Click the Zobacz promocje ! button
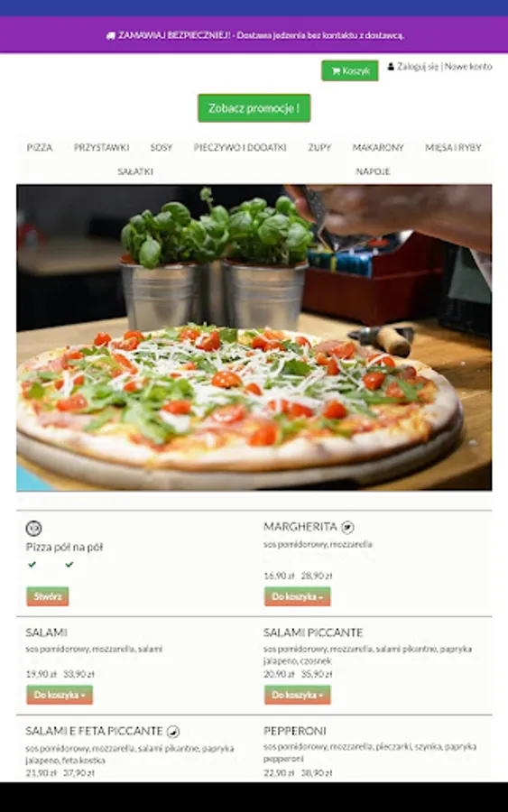The height and width of the screenshot is (812, 508). (x=254, y=108)
